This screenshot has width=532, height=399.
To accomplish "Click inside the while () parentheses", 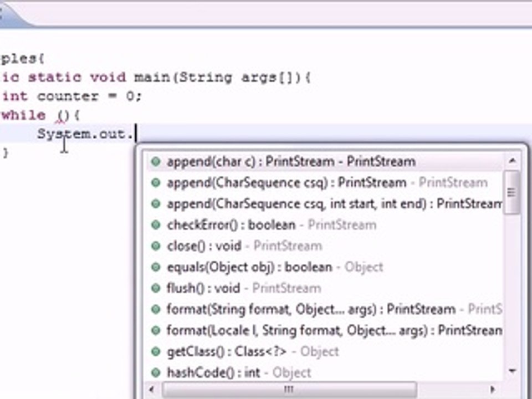I will click(63, 116).
